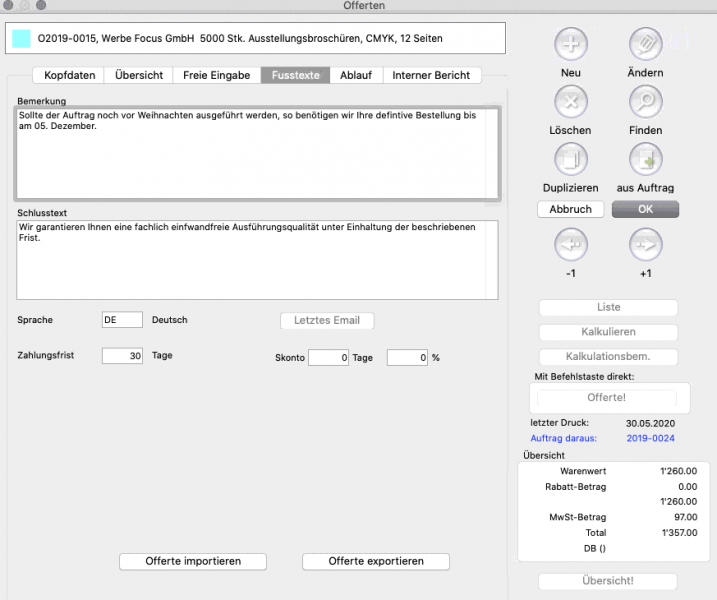717x600 pixels.
Task: Click the Duplizieren icon
Action: point(570,160)
